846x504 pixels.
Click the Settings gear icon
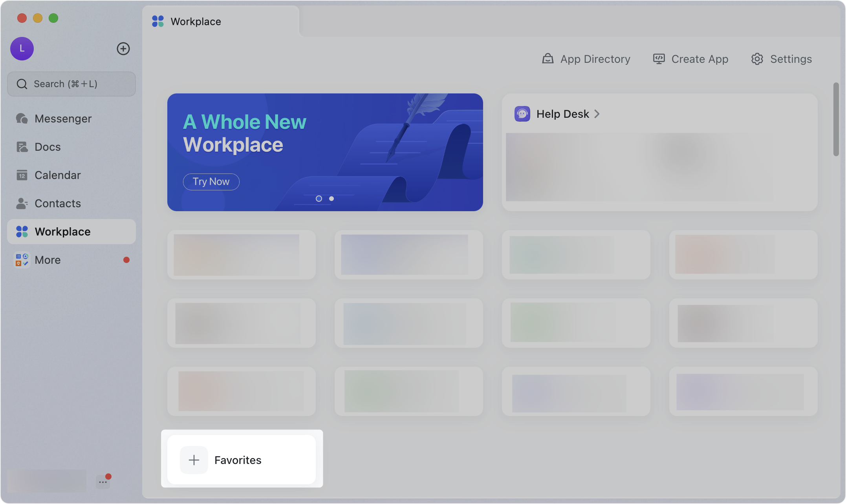757,59
